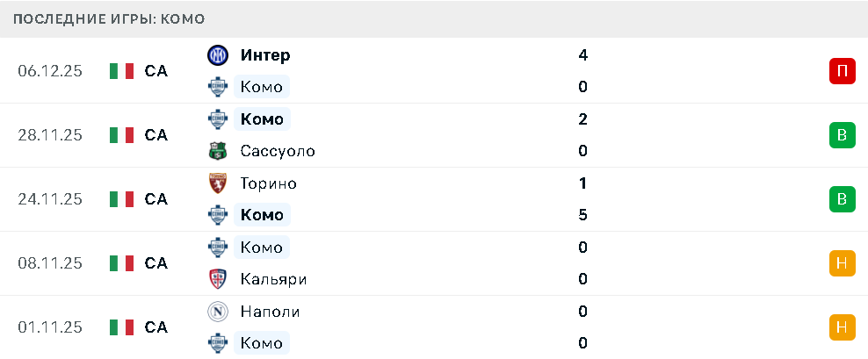The height and width of the screenshot is (359, 868).
Task: Open the Кальяри team link
Action: click(x=272, y=279)
